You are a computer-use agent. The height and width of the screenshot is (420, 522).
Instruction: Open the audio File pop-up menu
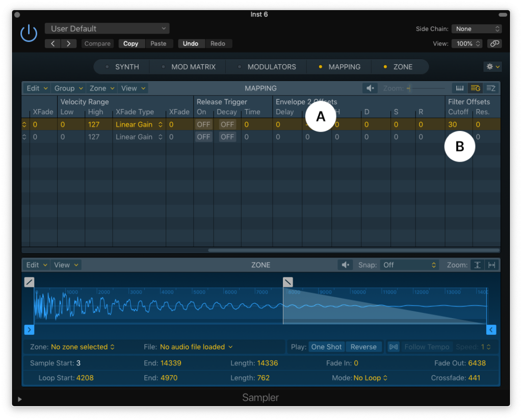point(196,347)
